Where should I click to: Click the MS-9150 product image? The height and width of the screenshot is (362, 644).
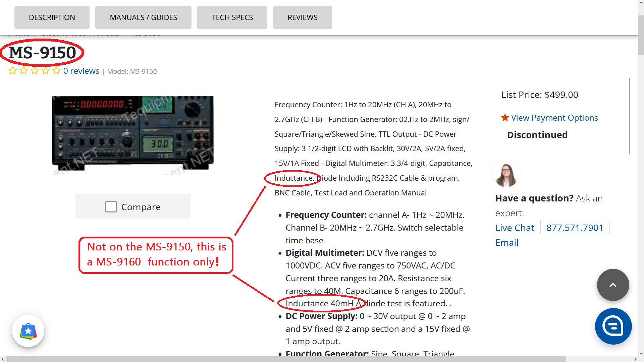click(133, 134)
